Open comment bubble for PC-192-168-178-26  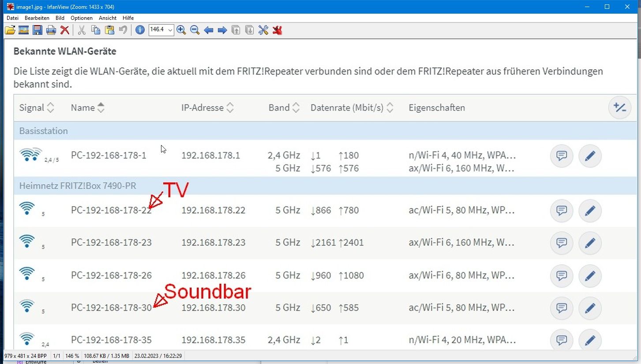click(x=562, y=276)
